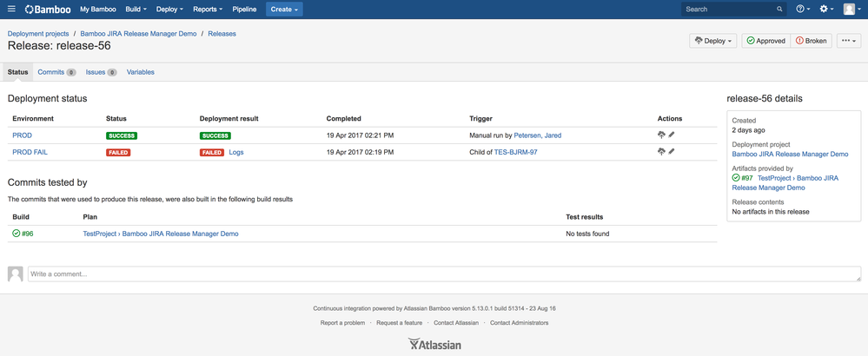Open the PROD environment link
Screen dimensions: 868x356
22,135
